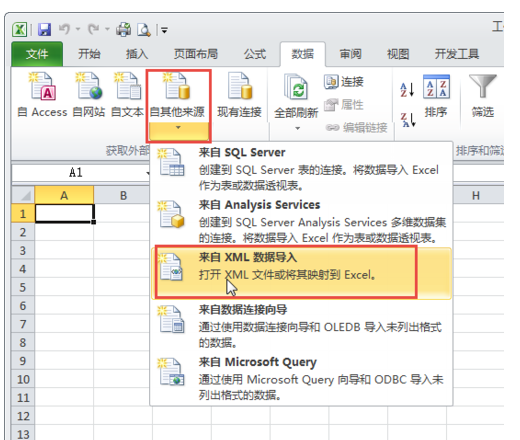Click the Excel application icon in title bar
This screenshot has height=440, width=520.
tap(20, 30)
